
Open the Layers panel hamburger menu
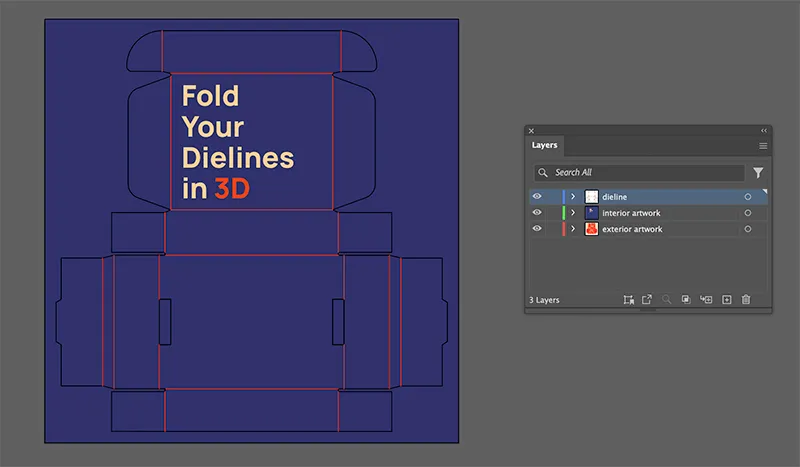pyautogui.click(x=763, y=146)
